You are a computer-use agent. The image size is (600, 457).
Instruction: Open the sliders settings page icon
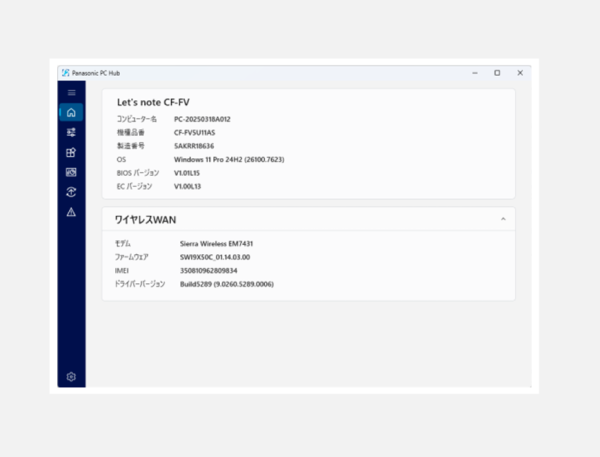tap(71, 132)
